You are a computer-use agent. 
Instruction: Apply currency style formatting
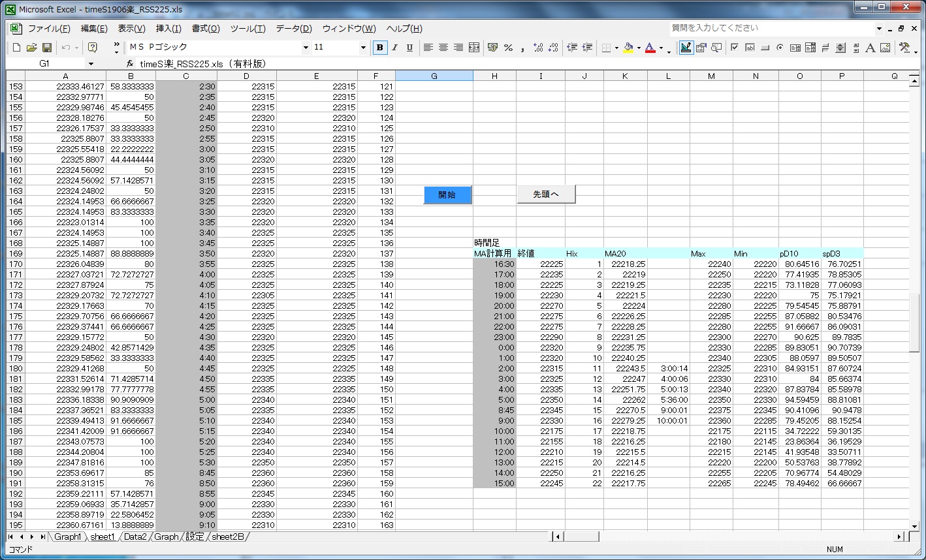tap(493, 48)
